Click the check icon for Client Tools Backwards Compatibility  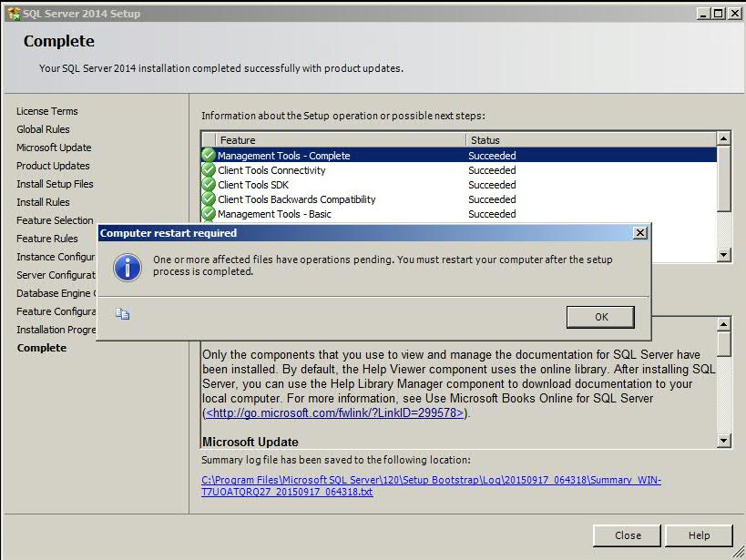point(209,199)
